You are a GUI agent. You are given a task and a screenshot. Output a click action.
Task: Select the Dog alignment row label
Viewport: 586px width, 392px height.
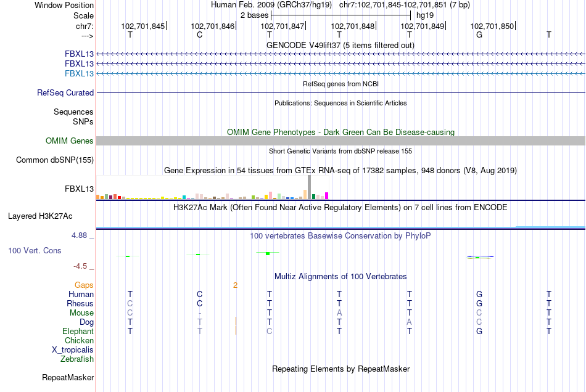[86, 322]
